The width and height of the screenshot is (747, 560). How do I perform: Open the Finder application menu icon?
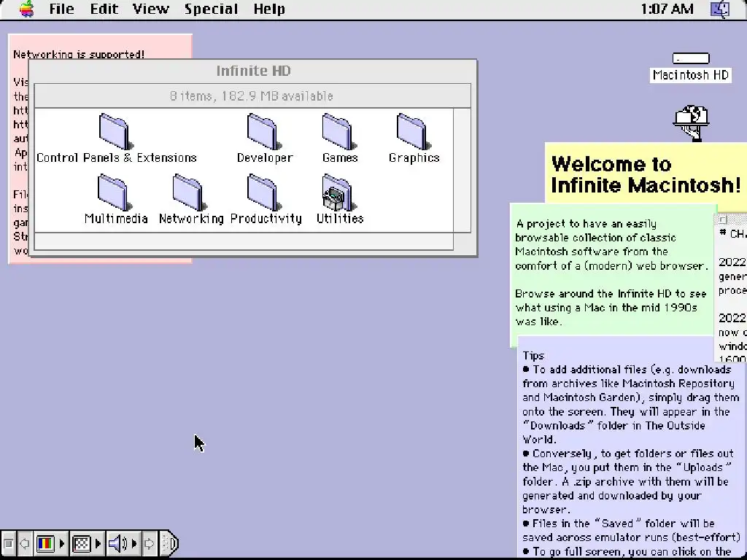click(x=720, y=9)
